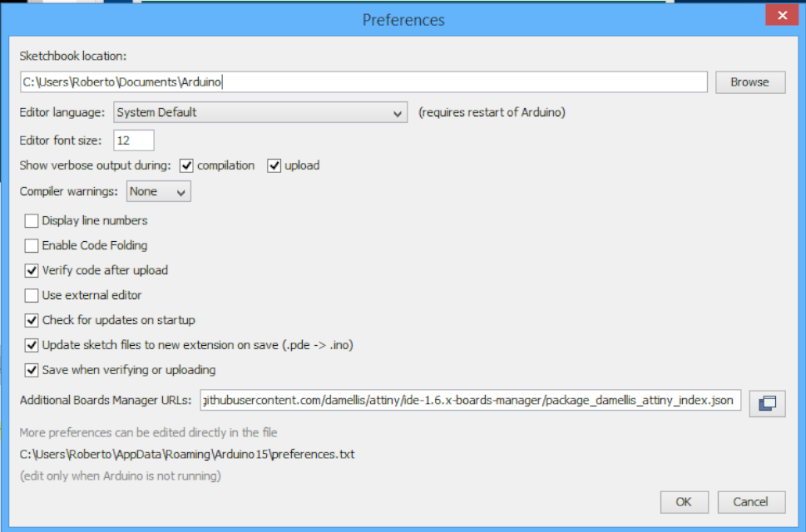The height and width of the screenshot is (532, 806).
Task: Click the Browse button for sketchbook location
Action: pyautogui.click(x=749, y=81)
